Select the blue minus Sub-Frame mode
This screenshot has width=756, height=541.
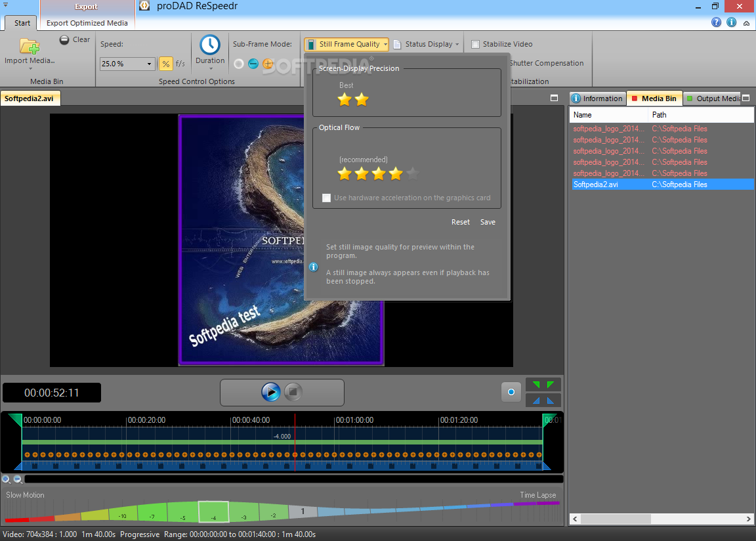[253, 64]
